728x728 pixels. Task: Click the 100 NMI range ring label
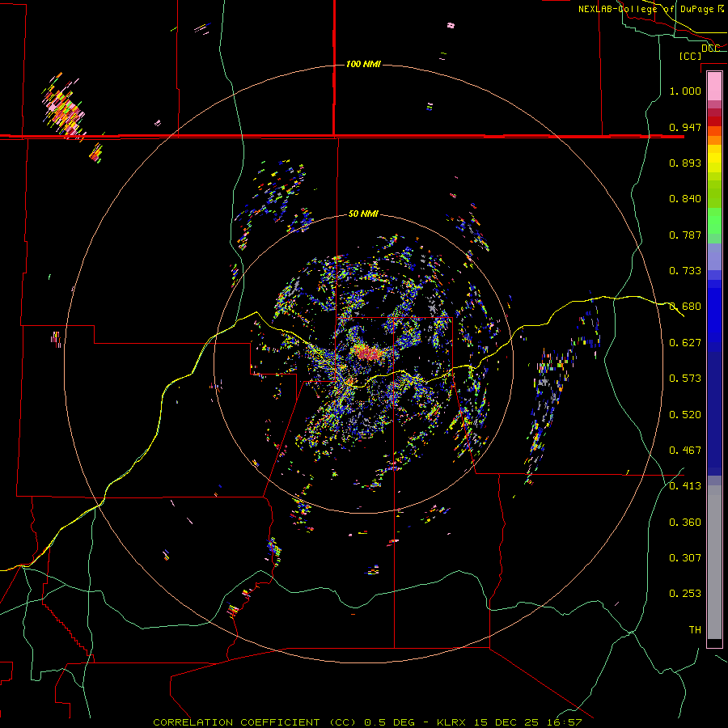coord(363,64)
